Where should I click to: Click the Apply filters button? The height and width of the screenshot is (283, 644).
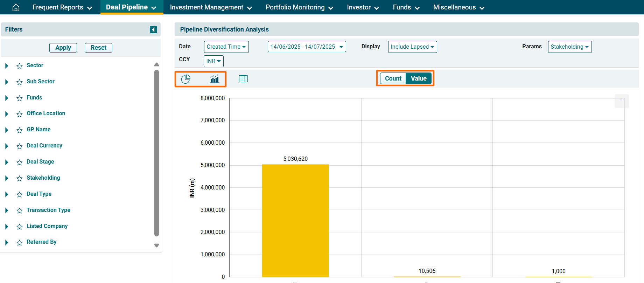pyautogui.click(x=63, y=48)
